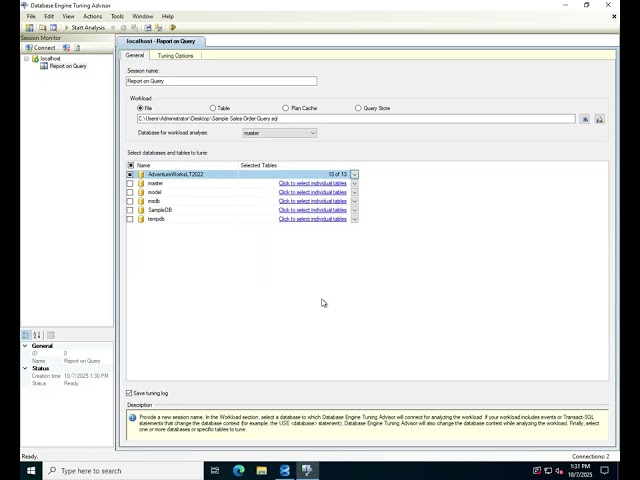
Task: Switch to the General tab
Action: (x=135, y=55)
